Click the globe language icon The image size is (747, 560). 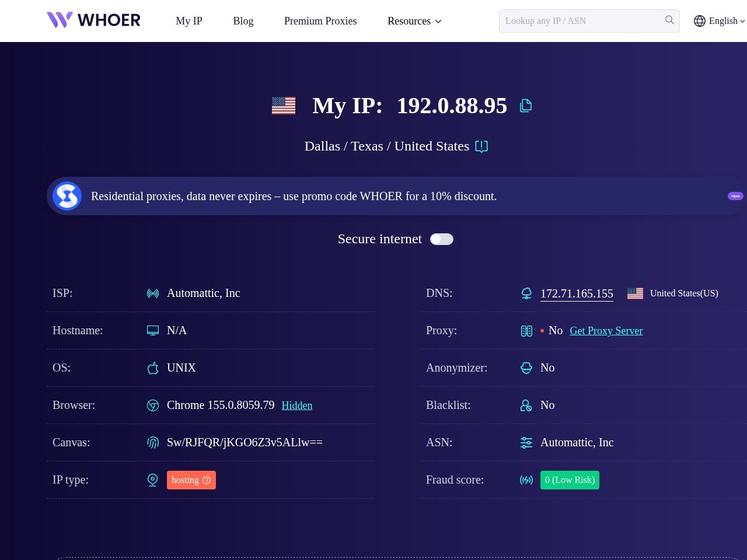[x=700, y=21]
